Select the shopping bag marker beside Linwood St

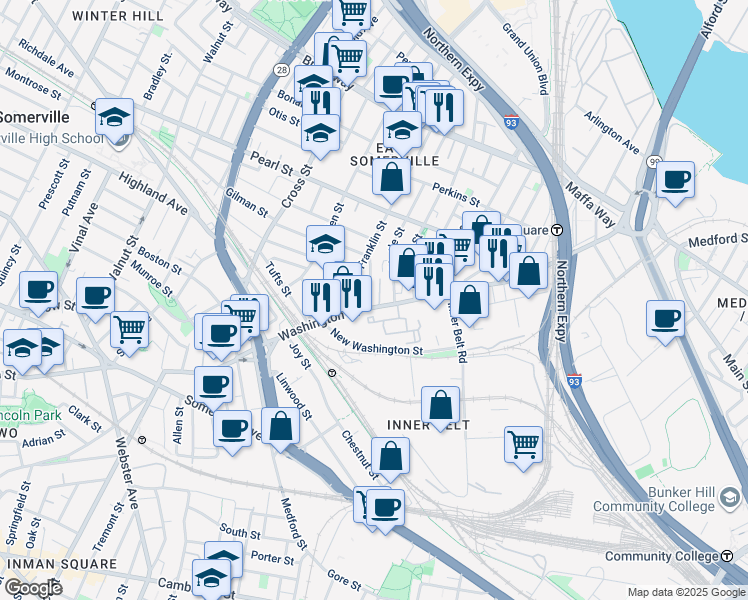pyautogui.click(x=281, y=425)
